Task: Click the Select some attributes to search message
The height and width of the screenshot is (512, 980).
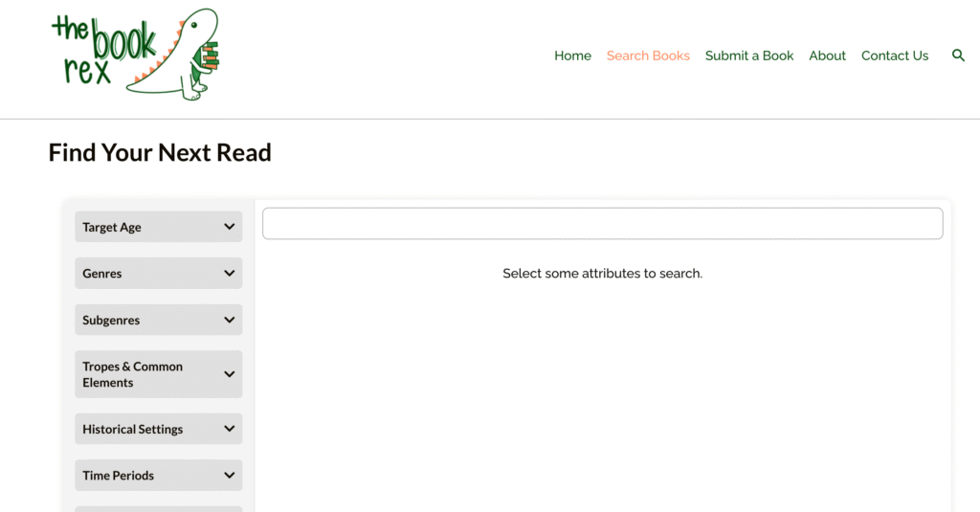Action: [x=603, y=273]
